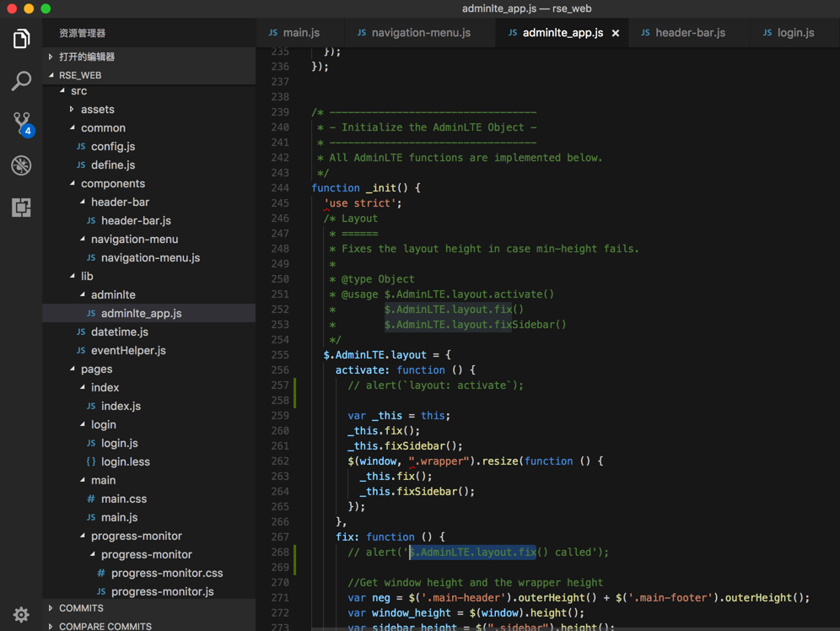Open config.js in the explorer
Image resolution: width=840 pixels, height=631 pixels.
[113, 146]
